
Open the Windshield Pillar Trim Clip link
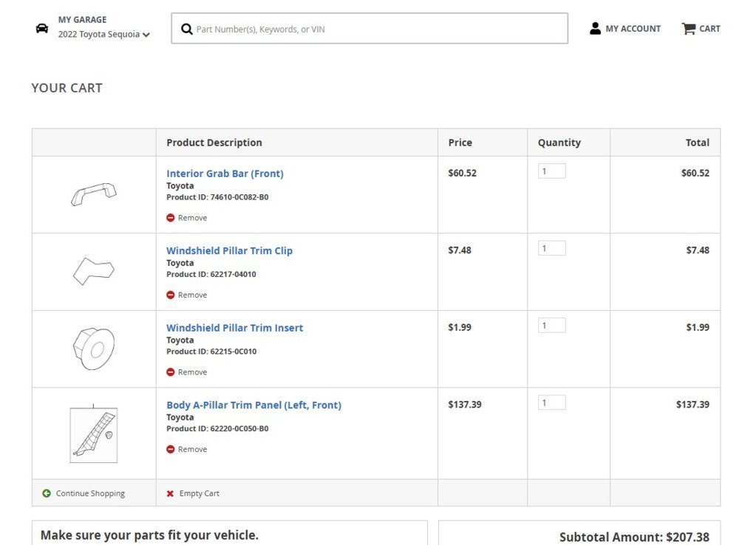(230, 250)
